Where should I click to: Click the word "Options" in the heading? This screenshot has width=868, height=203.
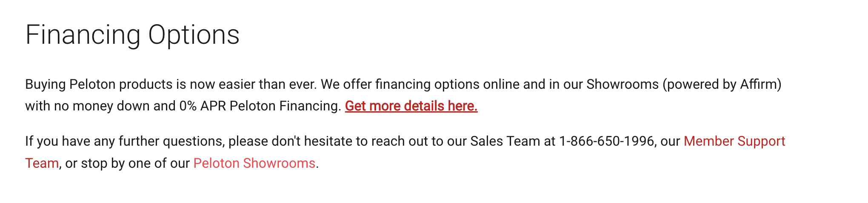(194, 35)
